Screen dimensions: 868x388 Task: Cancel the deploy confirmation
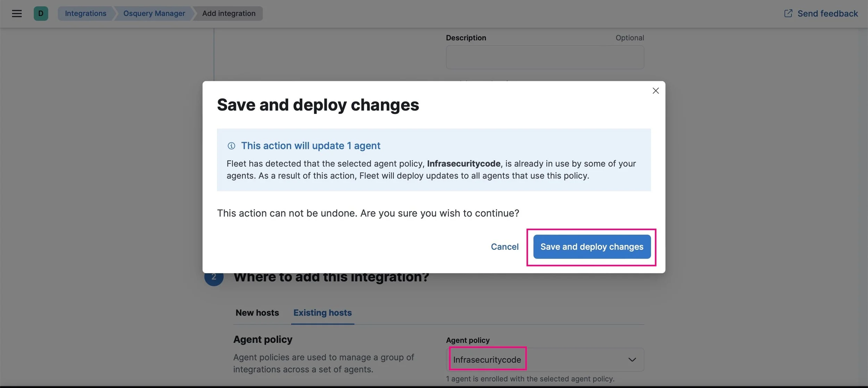(x=504, y=247)
